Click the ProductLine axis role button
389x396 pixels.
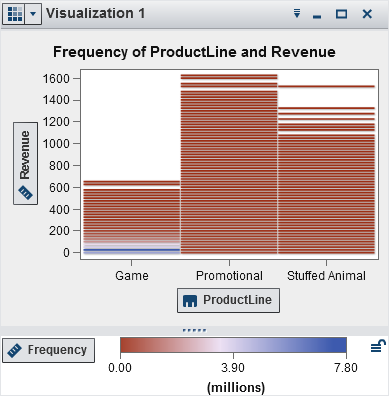click(228, 300)
